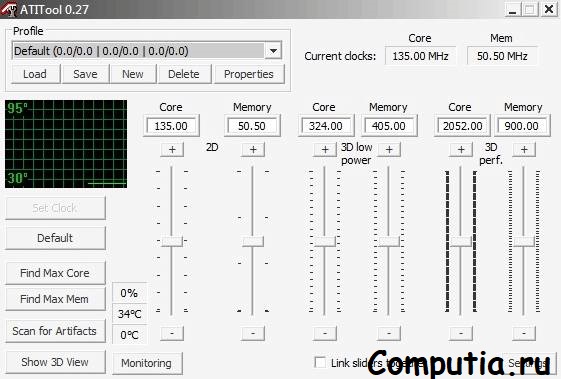Start Find Max Mem
Viewport: 561px width, 379px height.
[55, 299]
